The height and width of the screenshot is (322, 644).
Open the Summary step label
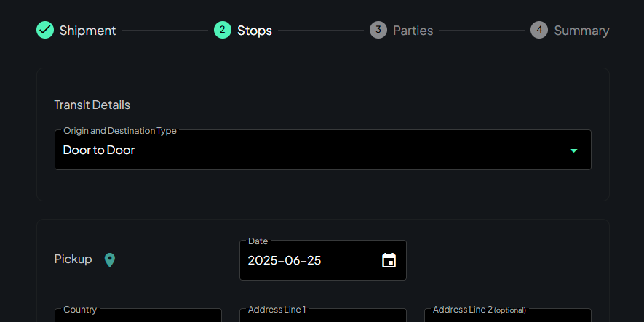click(x=581, y=31)
